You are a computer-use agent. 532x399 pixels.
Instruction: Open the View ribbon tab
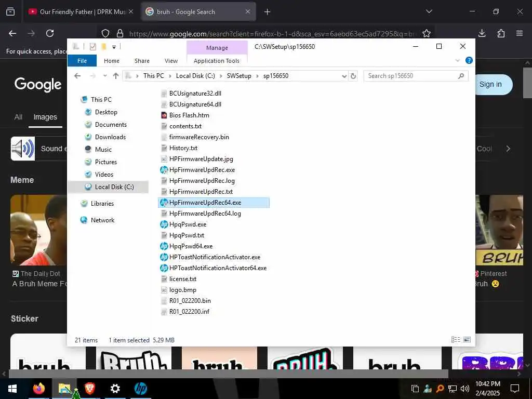171,61
